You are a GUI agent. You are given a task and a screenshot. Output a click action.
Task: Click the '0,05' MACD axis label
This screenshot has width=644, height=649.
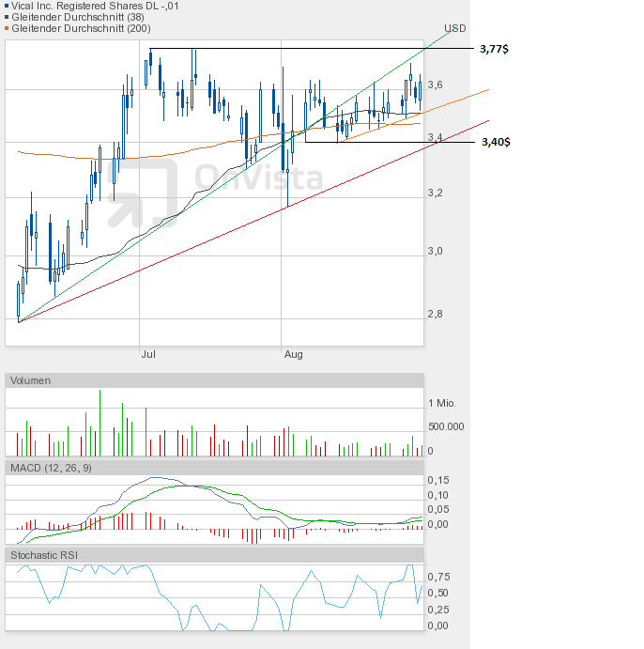coord(438,509)
